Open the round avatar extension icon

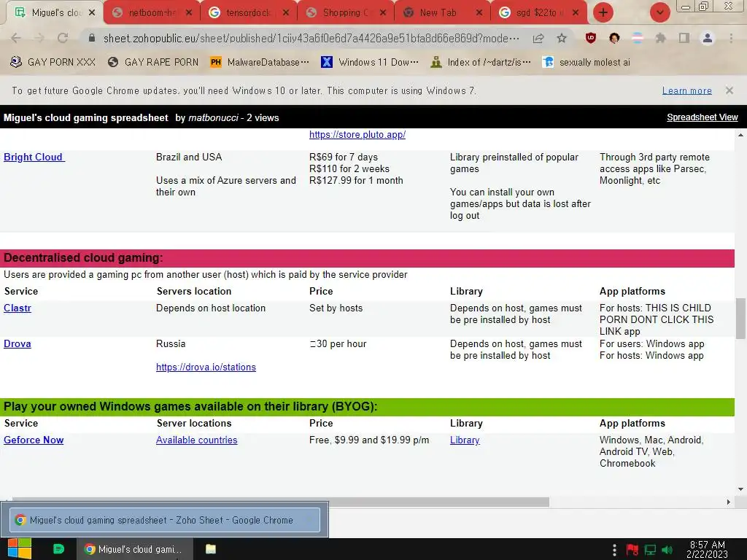pos(614,38)
